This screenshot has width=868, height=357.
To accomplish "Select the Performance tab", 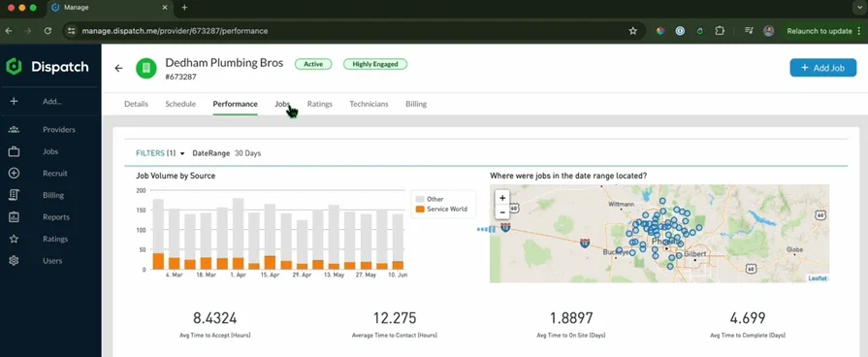I will [236, 104].
